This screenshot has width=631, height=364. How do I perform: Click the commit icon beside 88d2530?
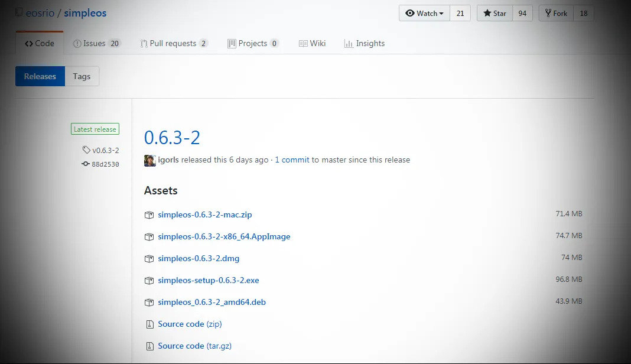coord(85,164)
